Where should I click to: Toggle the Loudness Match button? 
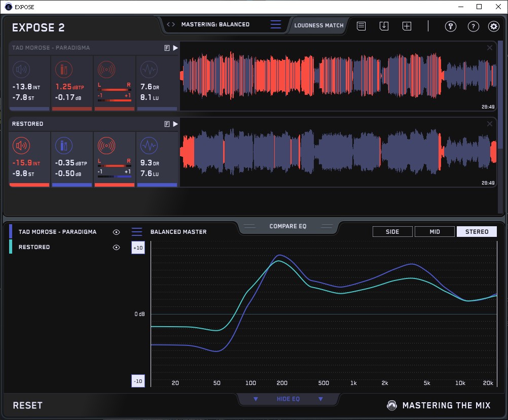[319, 25]
